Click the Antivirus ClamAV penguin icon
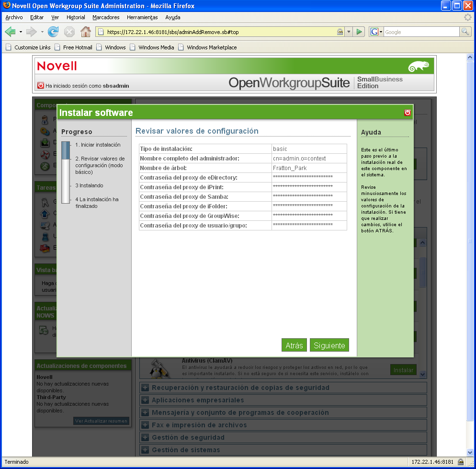 tap(159, 369)
